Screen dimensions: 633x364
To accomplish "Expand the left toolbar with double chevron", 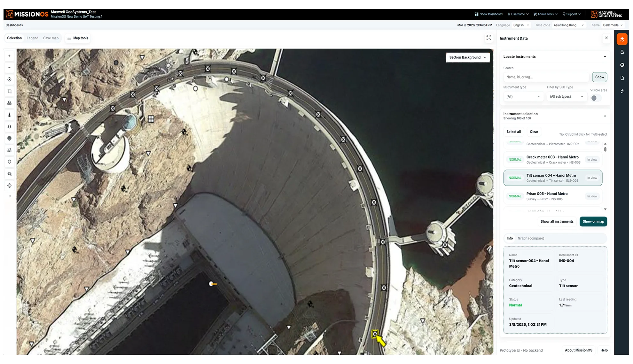I will pos(10,196).
